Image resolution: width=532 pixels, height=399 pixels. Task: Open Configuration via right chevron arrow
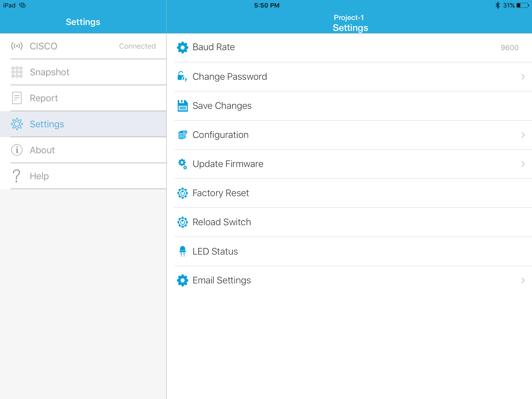pos(523,135)
